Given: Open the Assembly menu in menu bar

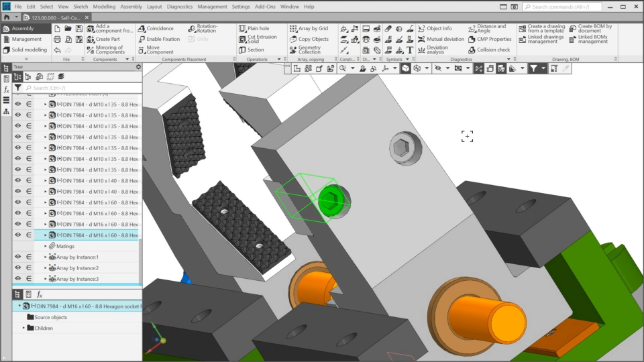Looking at the screenshot, I should coord(131,6).
